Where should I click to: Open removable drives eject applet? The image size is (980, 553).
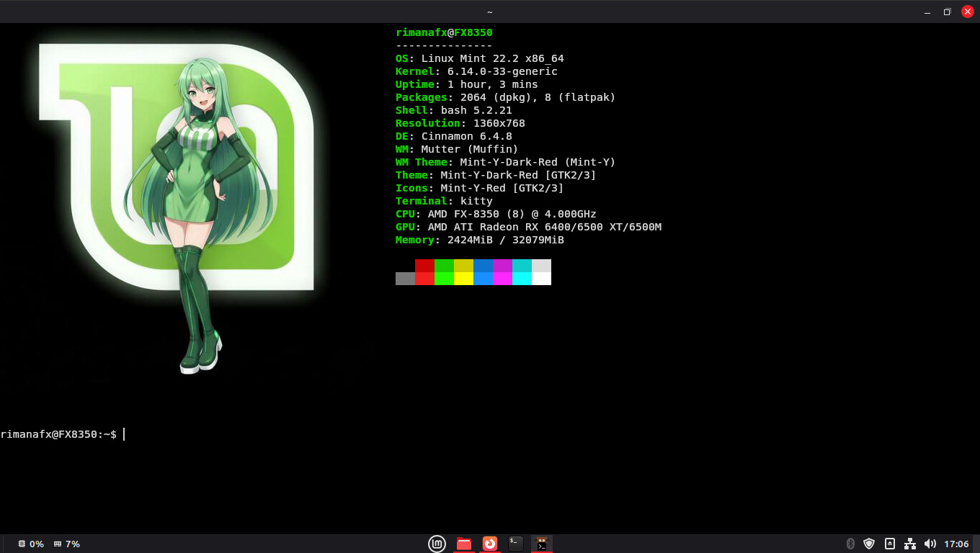pos(890,544)
